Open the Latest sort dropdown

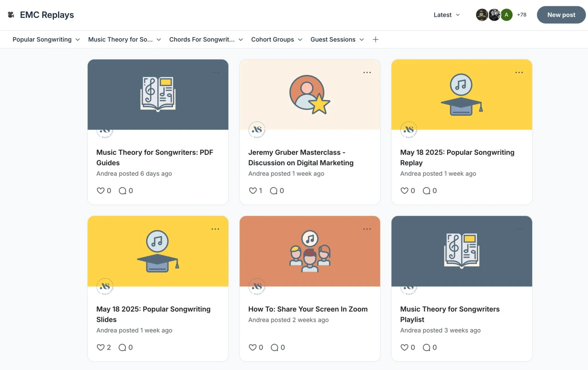click(447, 15)
